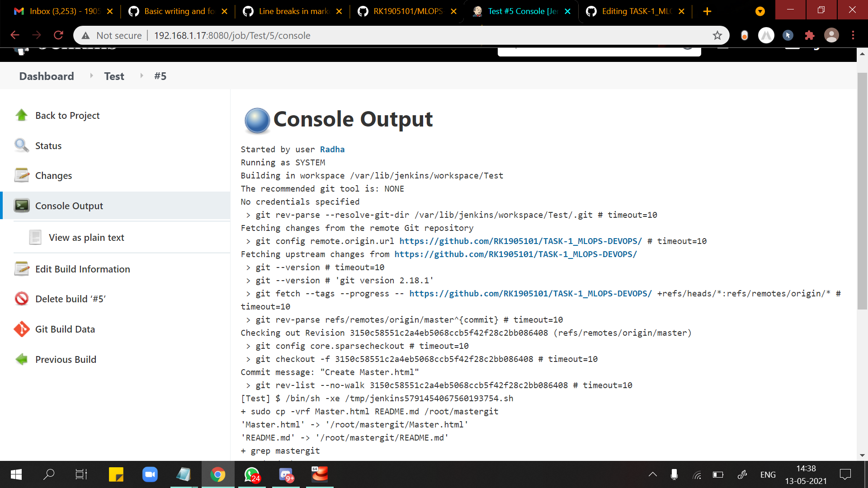Click the scrollbar down arrow
Screen dimensions: 868x488
862,455
